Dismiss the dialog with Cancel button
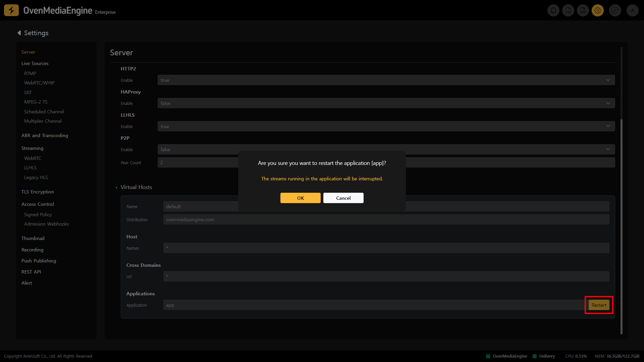Screen dimensions: 644x362 click(x=343, y=198)
